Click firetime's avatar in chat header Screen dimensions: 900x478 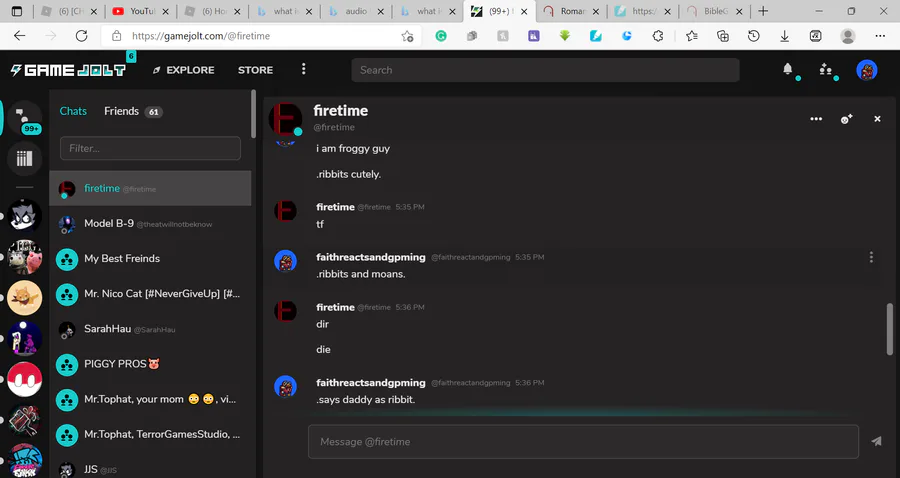tap(285, 119)
